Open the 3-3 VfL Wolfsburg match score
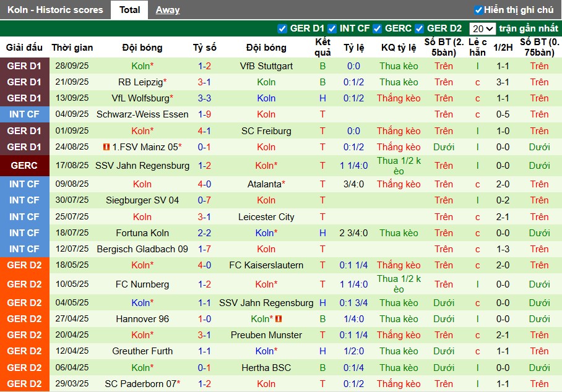 pos(205,98)
